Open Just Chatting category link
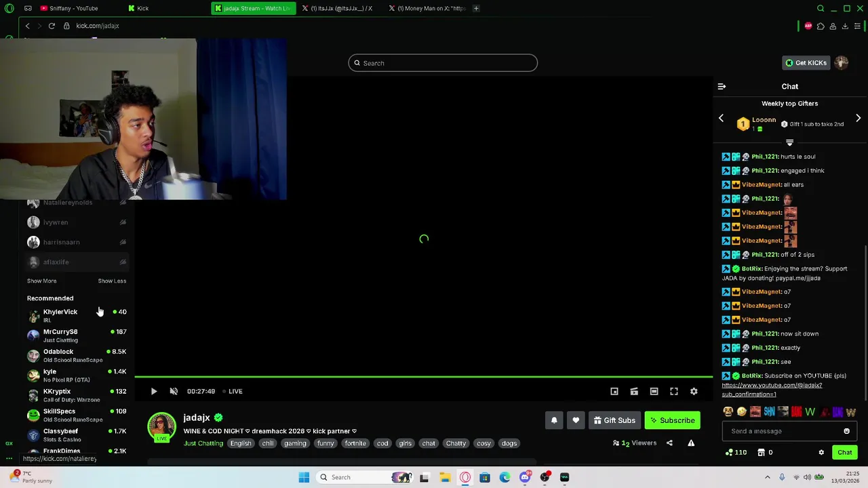 coord(203,443)
